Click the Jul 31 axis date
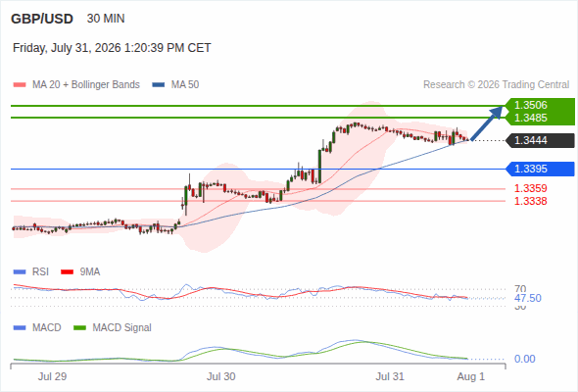The height and width of the screenshot is (392, 578). click(390, 377)
